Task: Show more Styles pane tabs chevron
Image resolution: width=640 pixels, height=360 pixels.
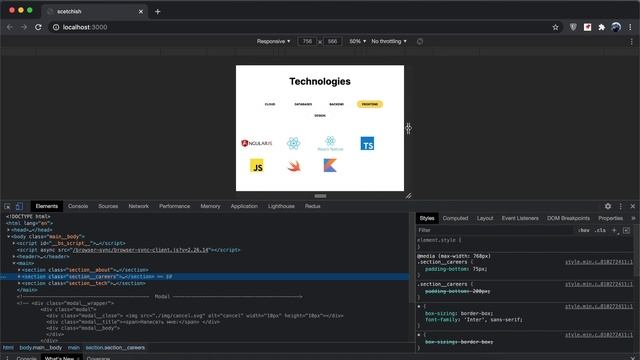Action: click(633, 218)
